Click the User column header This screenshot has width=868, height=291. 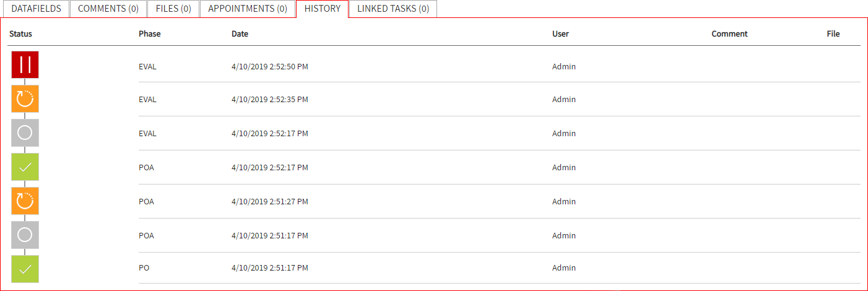coord(560,34)
